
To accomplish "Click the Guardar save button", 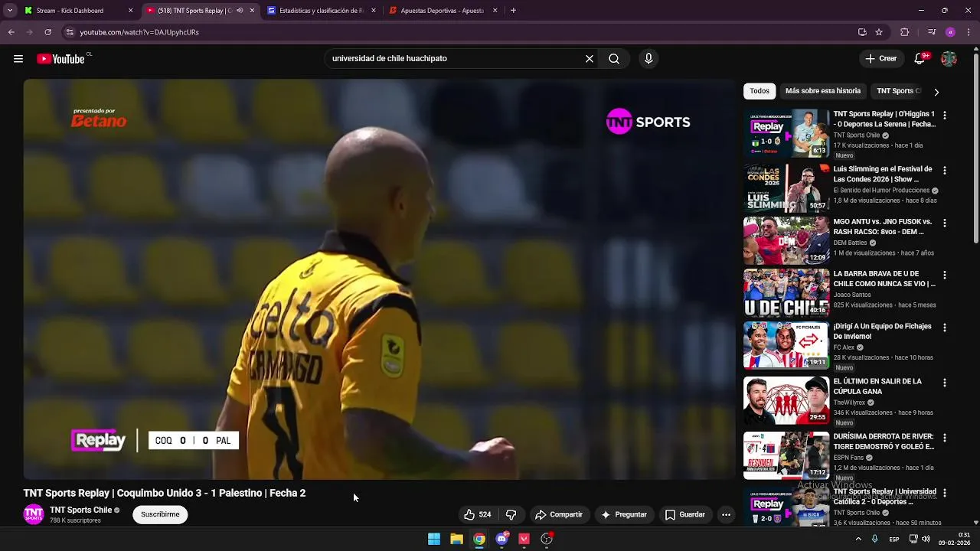I will pos(685,515).
